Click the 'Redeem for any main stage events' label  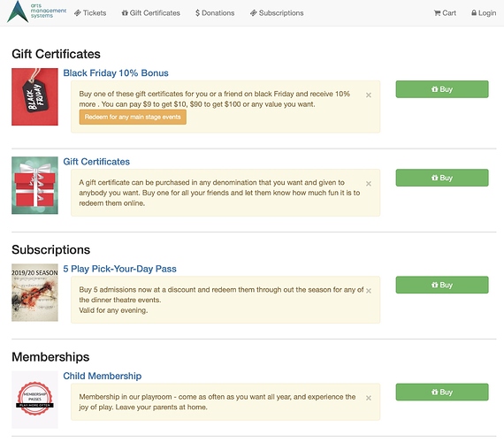point(133,117)
